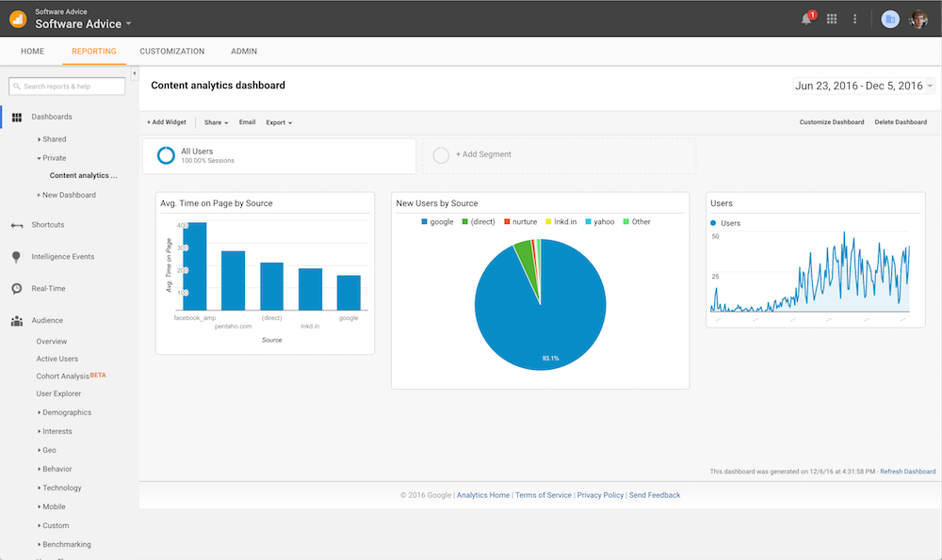Click the Refresh Dashboard link
The width and height of the screenshot is (942, 560).
point(907,471)
